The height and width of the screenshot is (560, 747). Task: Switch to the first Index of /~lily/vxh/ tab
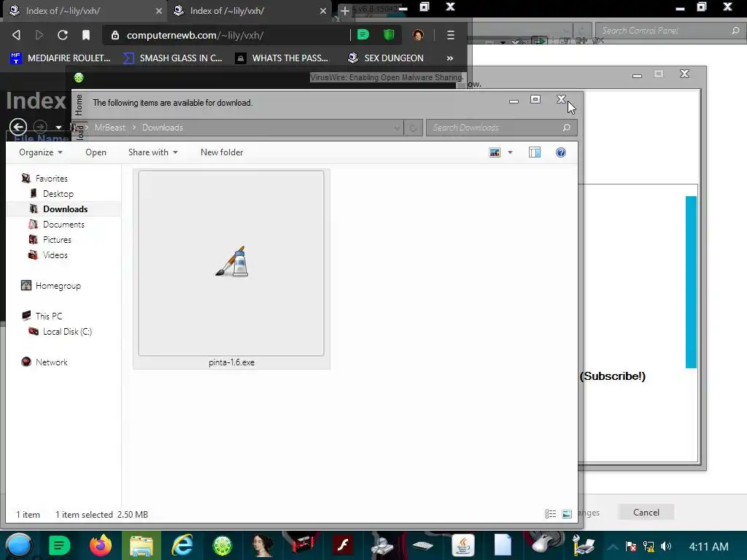(85, 10)
